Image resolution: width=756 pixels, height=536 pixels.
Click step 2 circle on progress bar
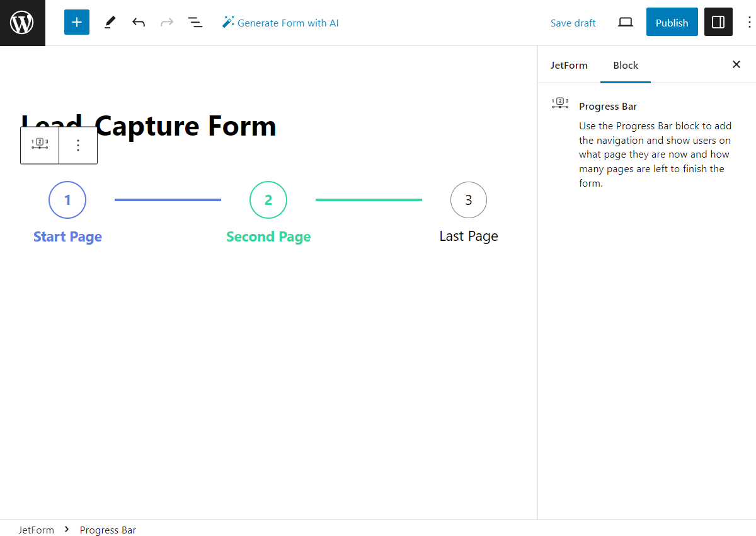coord(268,200)
